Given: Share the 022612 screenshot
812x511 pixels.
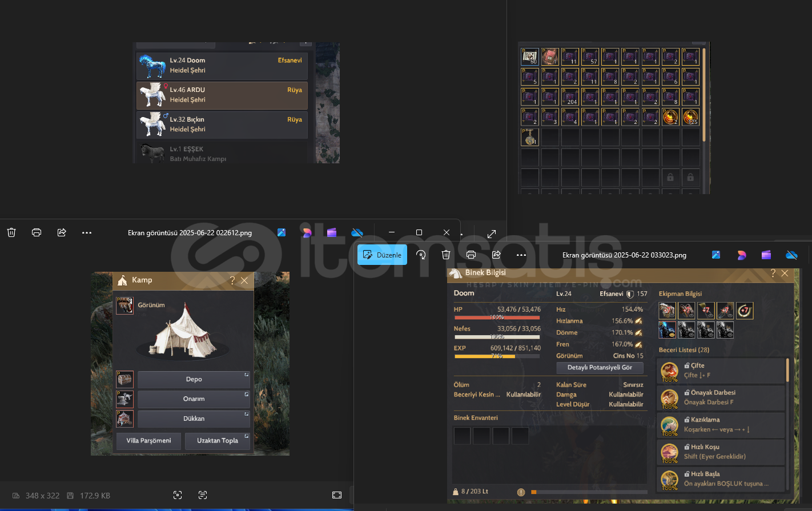Looking at the screenshot, I should pyautogui.click(x=62, y=232).
